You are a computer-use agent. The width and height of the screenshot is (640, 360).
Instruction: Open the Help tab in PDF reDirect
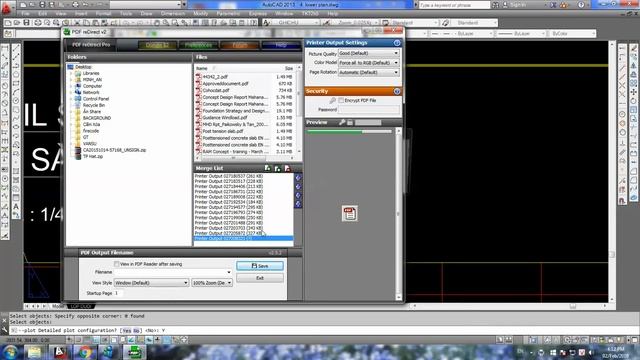coord(281,45)
